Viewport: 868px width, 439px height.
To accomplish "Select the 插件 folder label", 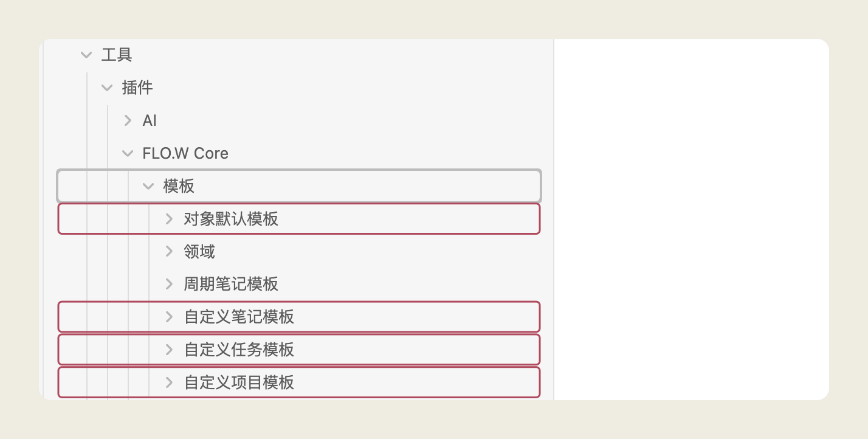I will coord(137,88).
